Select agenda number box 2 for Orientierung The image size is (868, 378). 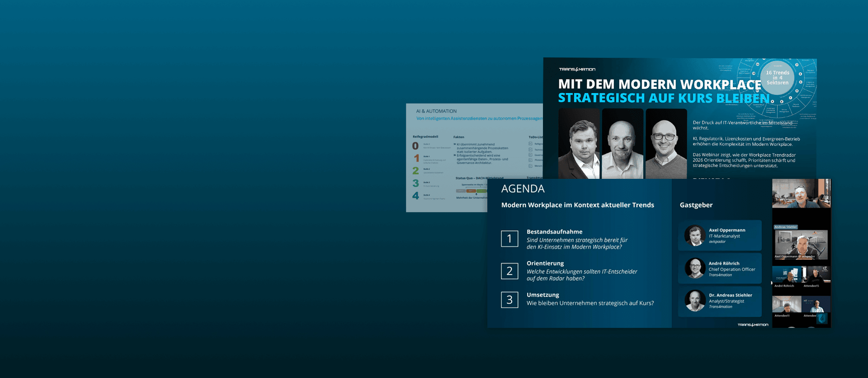click(509, 271)
